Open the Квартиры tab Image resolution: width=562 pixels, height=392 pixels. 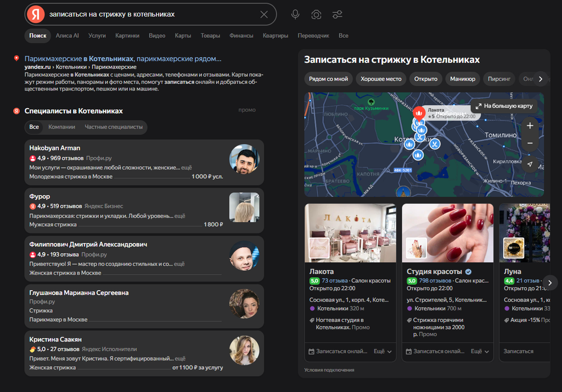point(276,36)
